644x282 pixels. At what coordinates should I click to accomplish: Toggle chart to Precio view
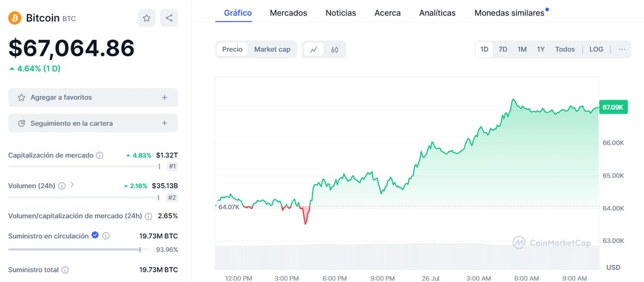pos(232,49)
